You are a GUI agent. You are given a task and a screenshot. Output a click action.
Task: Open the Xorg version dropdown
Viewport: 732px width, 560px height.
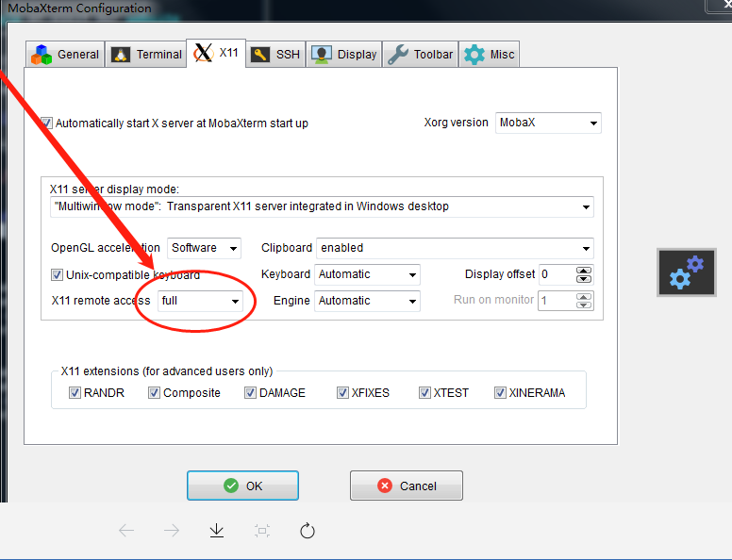click(x=548, y=124)
